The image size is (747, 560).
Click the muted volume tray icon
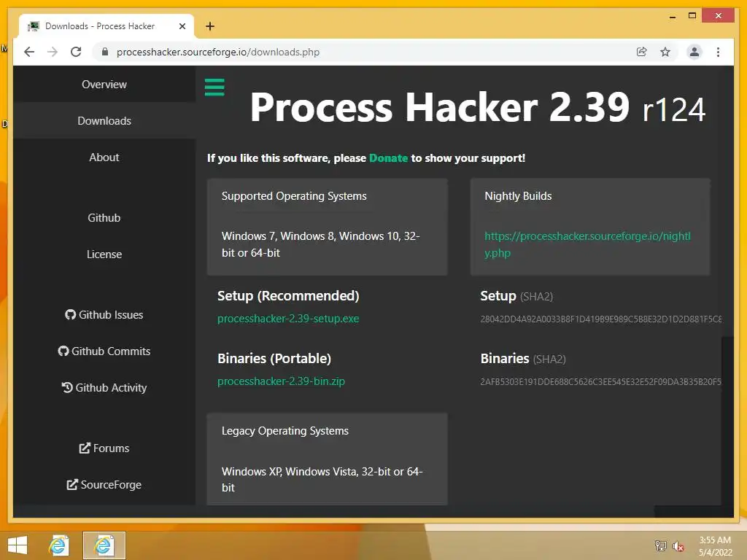coord(678,545)
